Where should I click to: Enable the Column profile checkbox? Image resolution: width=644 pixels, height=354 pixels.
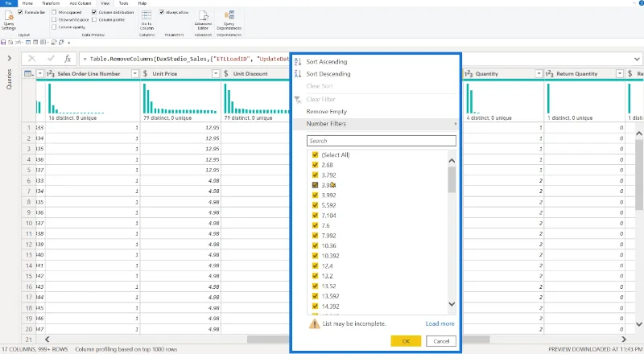[94, 20]
